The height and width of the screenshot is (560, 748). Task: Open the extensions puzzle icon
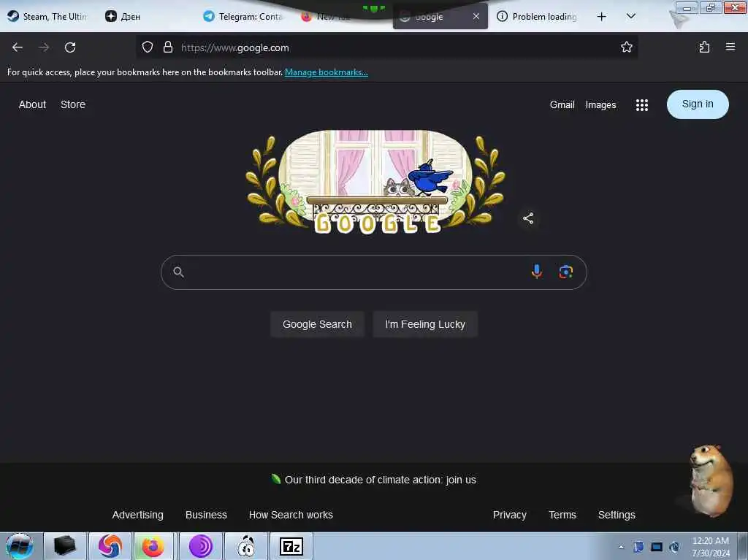(704, 47)
